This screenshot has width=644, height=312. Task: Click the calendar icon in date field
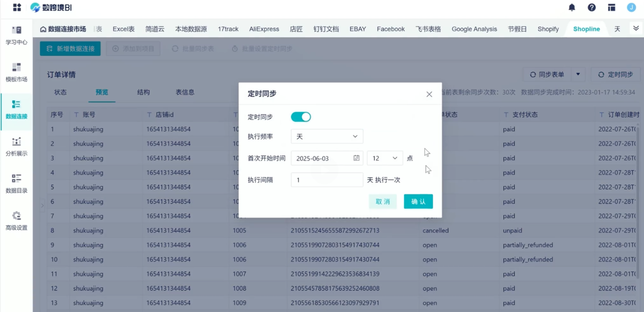356,158
